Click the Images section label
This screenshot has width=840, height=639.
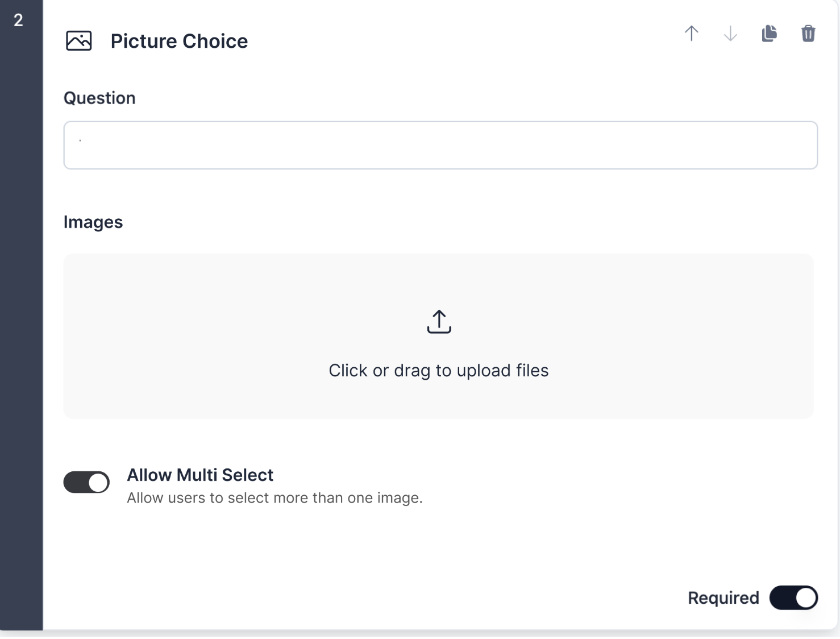coord(93,222)
